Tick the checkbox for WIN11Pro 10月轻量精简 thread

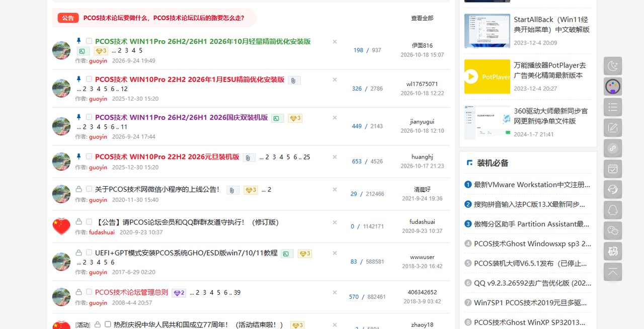click(x=89, y=41)
